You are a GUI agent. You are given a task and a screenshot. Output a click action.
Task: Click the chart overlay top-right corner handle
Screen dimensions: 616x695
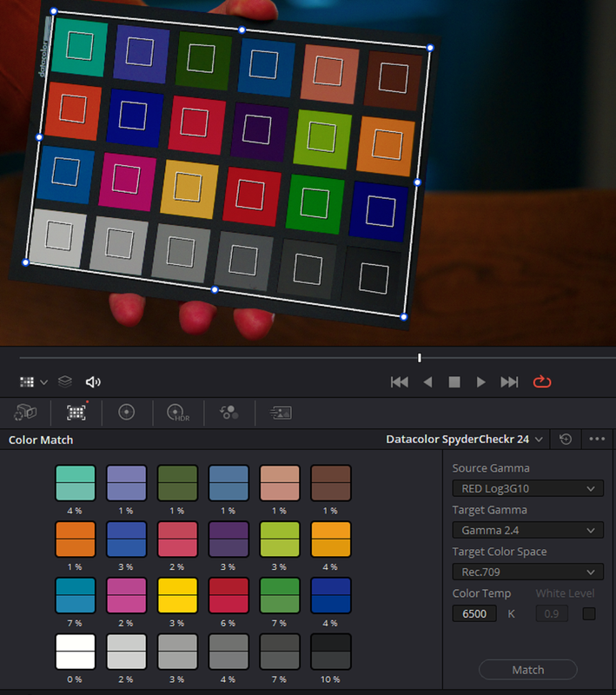click(x=430, y=48)
